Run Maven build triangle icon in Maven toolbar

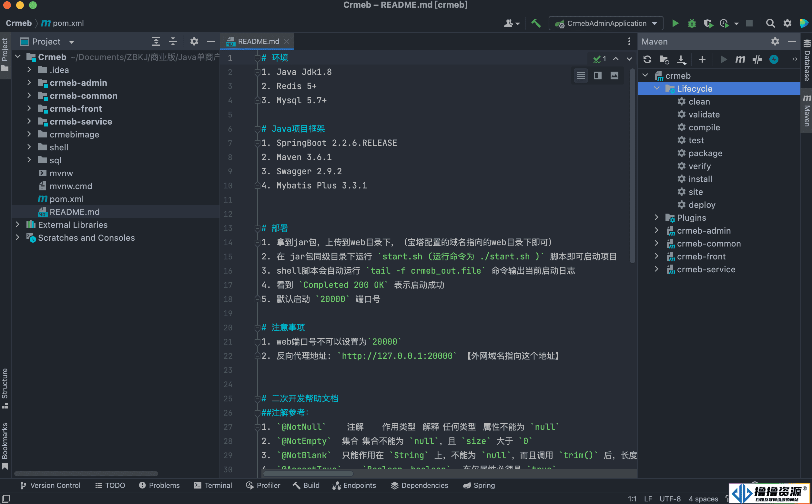[x=723, y=59]
